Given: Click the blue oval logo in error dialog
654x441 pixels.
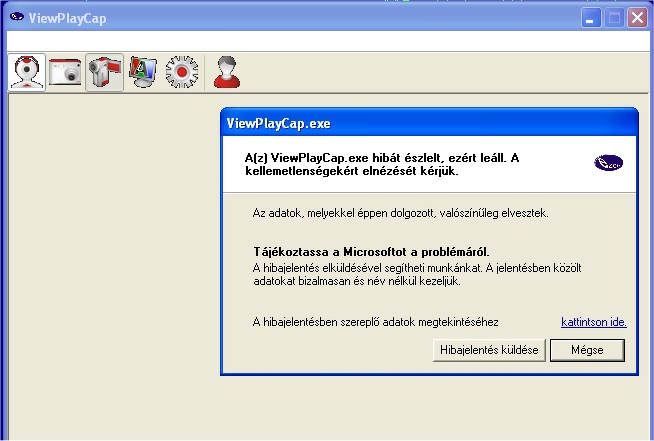Looking at the screenshot, I should pyautogui.click(x=609, y=162).
